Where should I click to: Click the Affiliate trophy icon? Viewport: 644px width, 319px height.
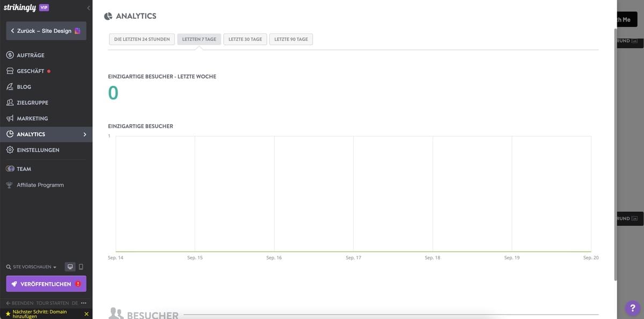(9, 185)
